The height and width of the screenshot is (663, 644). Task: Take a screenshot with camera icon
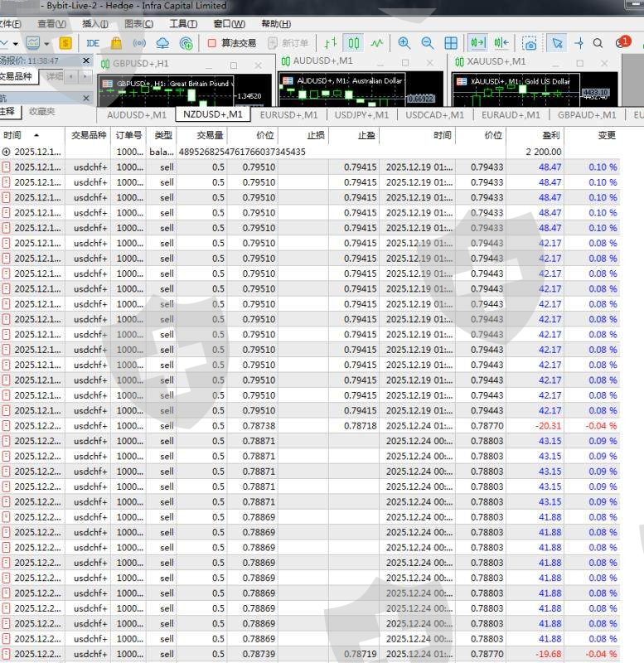click(x=530, y=43)
